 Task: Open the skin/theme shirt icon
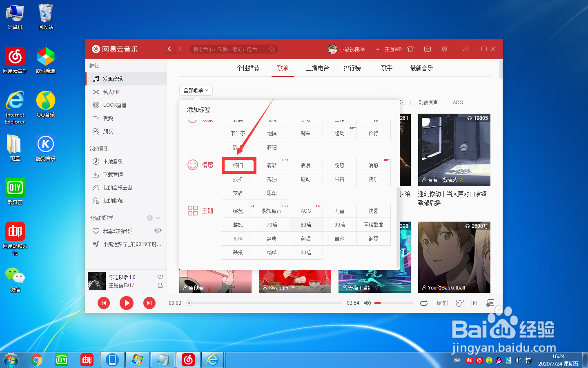(410, 49)
